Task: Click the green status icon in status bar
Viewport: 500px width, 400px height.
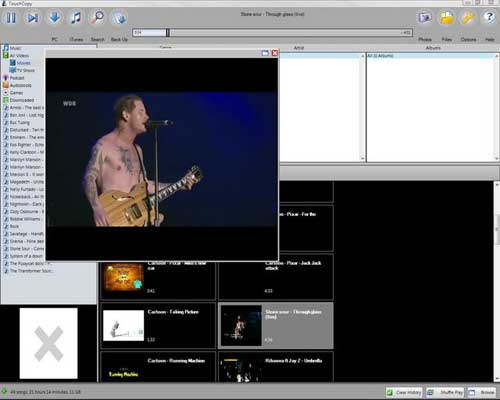Action: tap(4, 391)
